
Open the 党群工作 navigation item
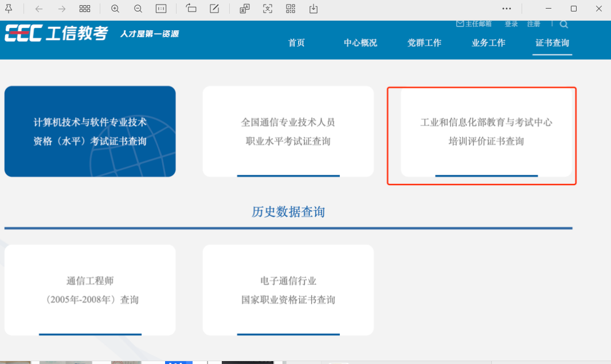click(x=424, y=43)
